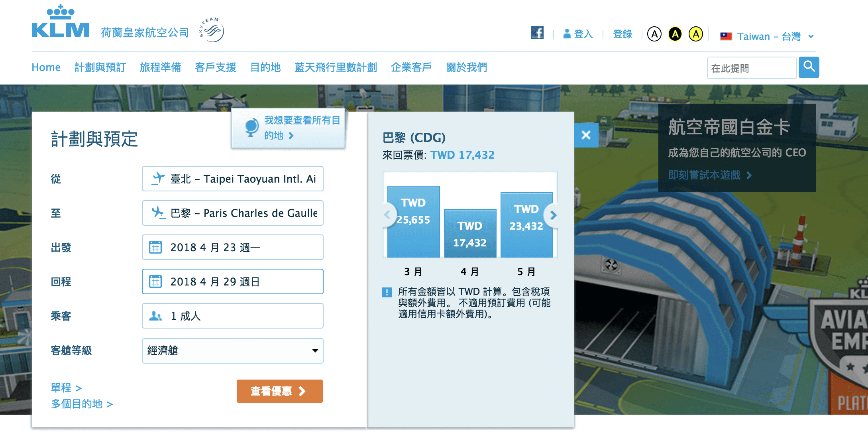Select yellow contrast accessibility option
The image size is (868, 433).
[x=696, y=34]
